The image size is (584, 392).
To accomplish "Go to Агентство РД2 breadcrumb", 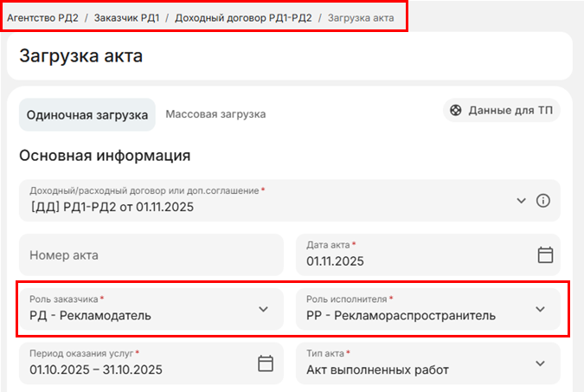I will [x=42, y=17].
